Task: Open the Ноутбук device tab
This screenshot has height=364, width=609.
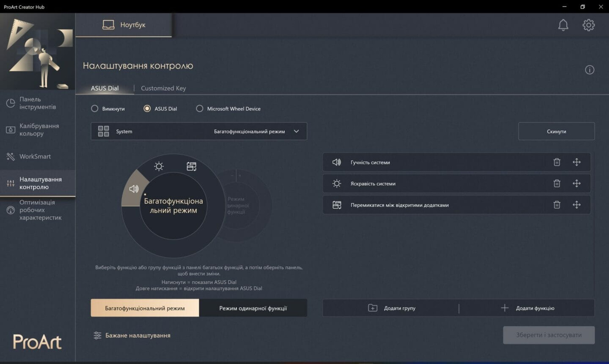Action: (124, 25)
